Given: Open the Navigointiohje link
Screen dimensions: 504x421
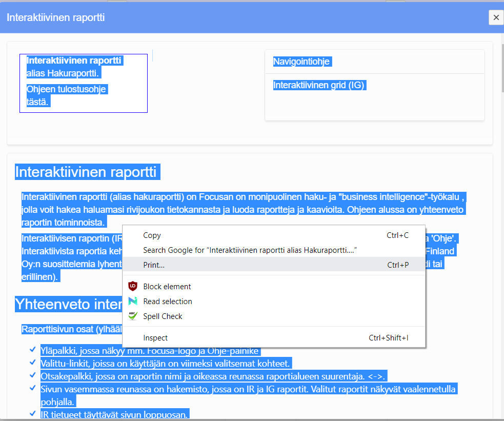Looking at the screenshot, I should point(301,62).
